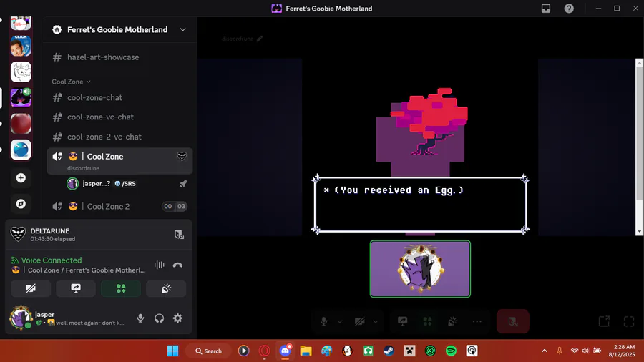
Task: Launch the activities button (green)
Action: tap(121, 288)
